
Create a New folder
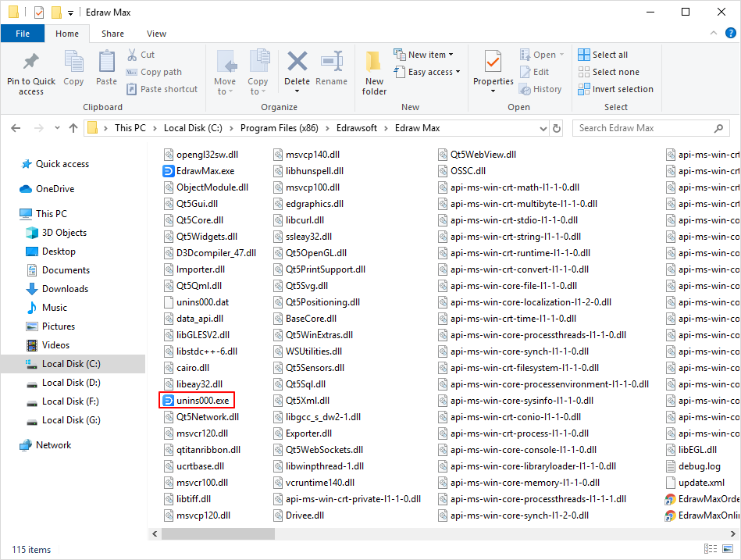374,73
